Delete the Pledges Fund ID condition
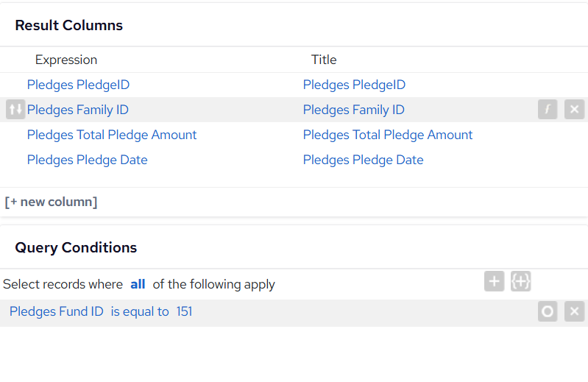This screenshot has width=588, height=382. (575, 311)
